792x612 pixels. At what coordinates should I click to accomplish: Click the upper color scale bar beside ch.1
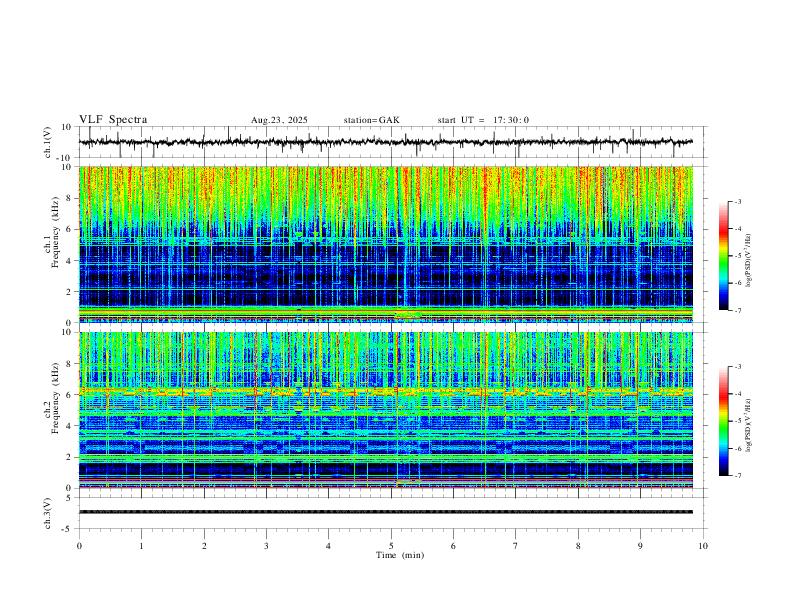click(x=723, y=256)
